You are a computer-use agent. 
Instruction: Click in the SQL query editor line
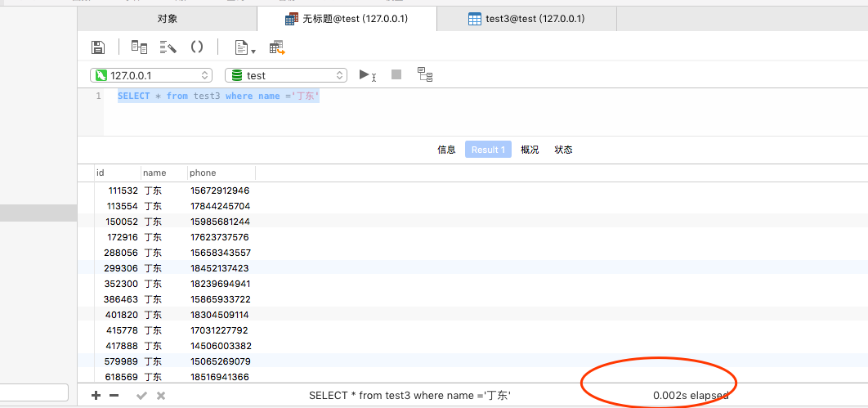(x=219, y=96)
